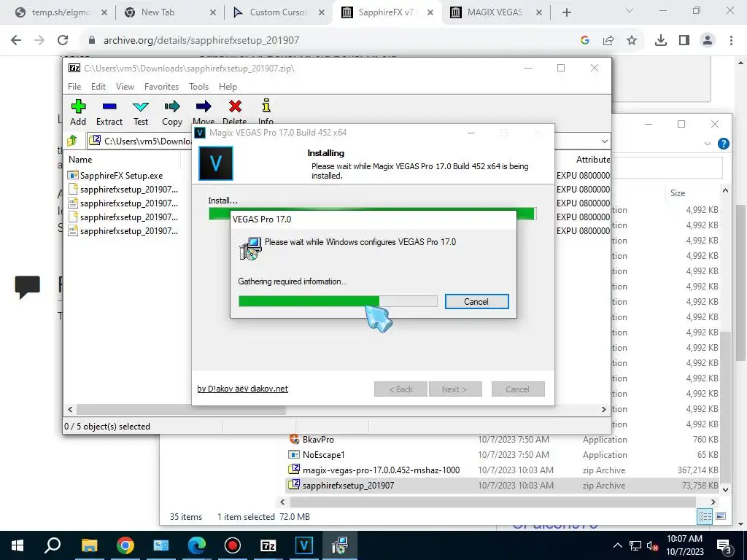747x560 pixels.
Task: Click the up-folder icon in 7-Zip address bar
Action: [72, 141]
